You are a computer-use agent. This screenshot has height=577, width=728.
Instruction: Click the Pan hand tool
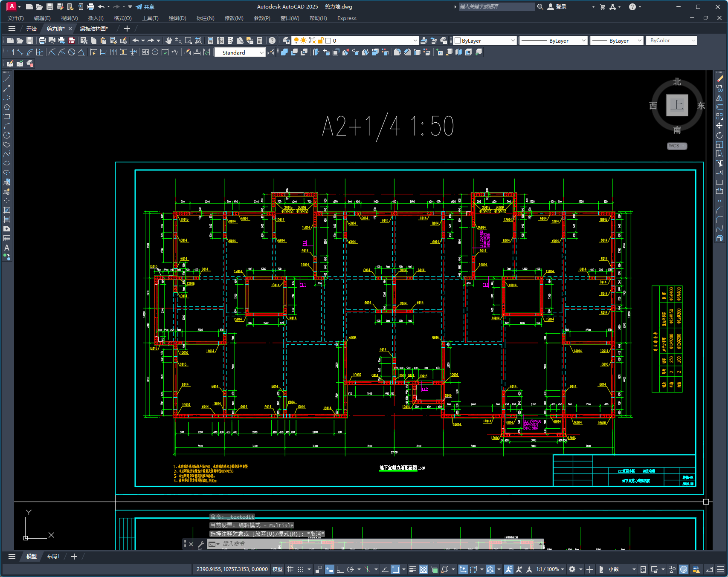pyautogui.click(x=169, y=40)
